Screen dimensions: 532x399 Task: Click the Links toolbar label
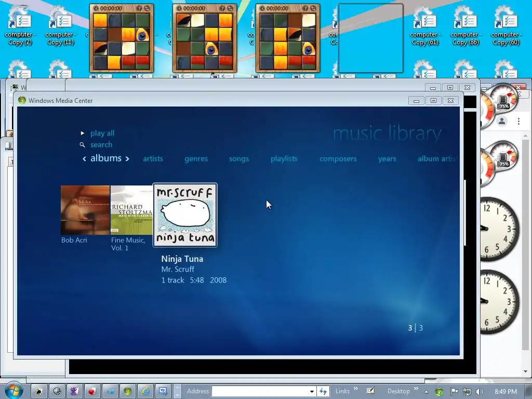pyautogui.click(x=342, y=391)
